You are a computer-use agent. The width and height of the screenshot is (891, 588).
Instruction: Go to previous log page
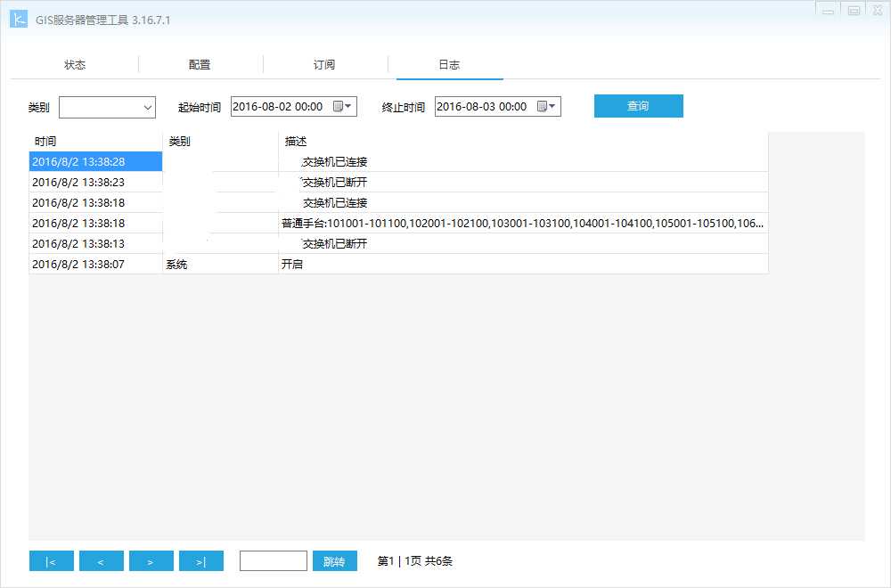(x=102, y=560)
